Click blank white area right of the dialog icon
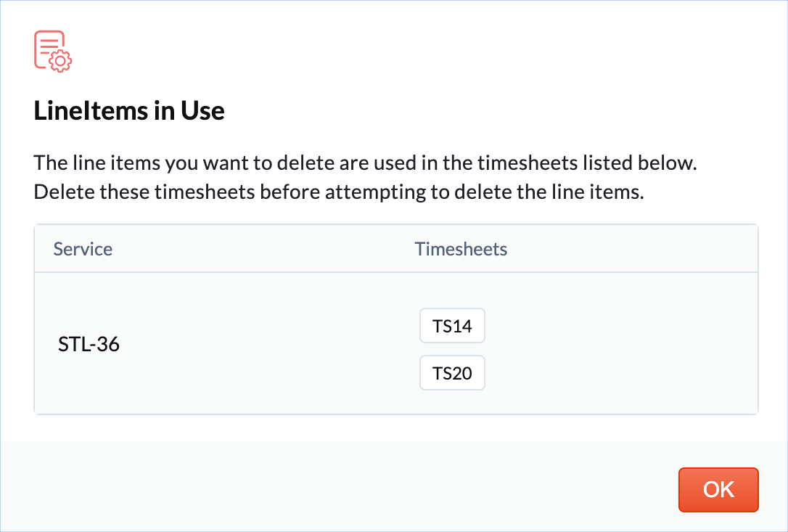The image size is (788, 532). [363, 51]
